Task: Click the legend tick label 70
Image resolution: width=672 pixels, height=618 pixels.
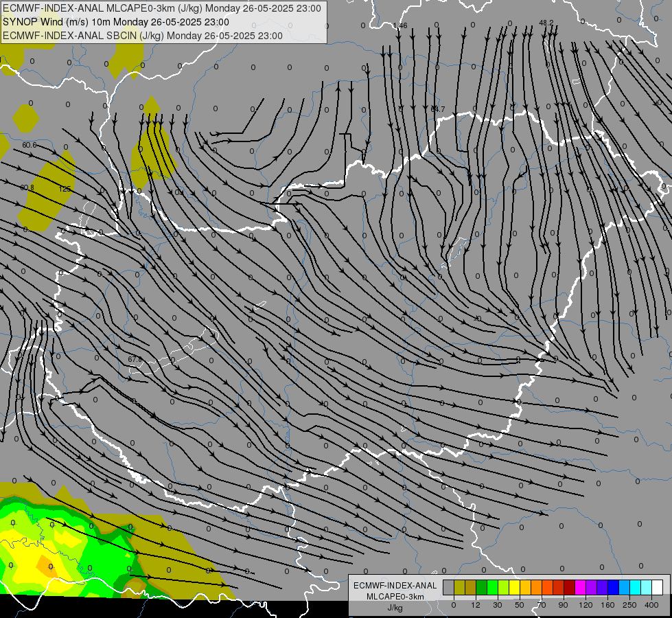Action: click(x=542, y=606)
